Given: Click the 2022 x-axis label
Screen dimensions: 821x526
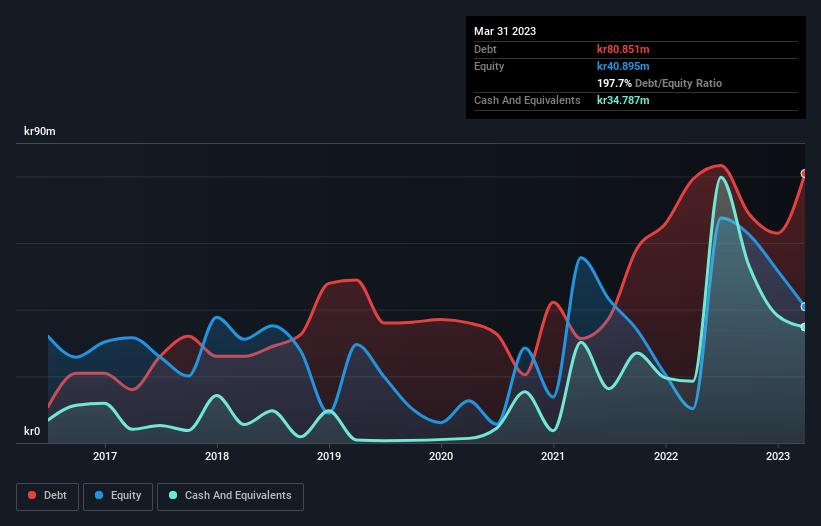Looking at the screenshot, I should click(x=666, y=456).
